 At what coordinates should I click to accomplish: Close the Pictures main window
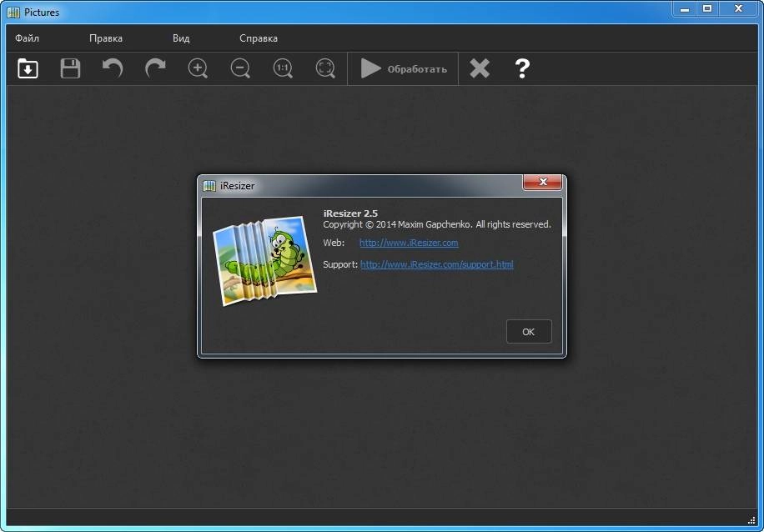pyautogui.click(x=739, y=9)
